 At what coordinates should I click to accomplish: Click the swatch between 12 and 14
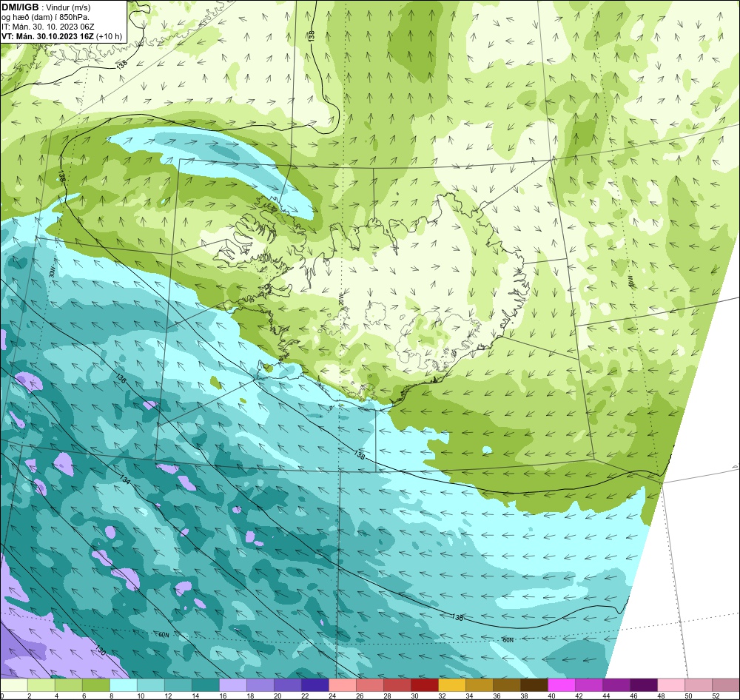coord(178,685)
